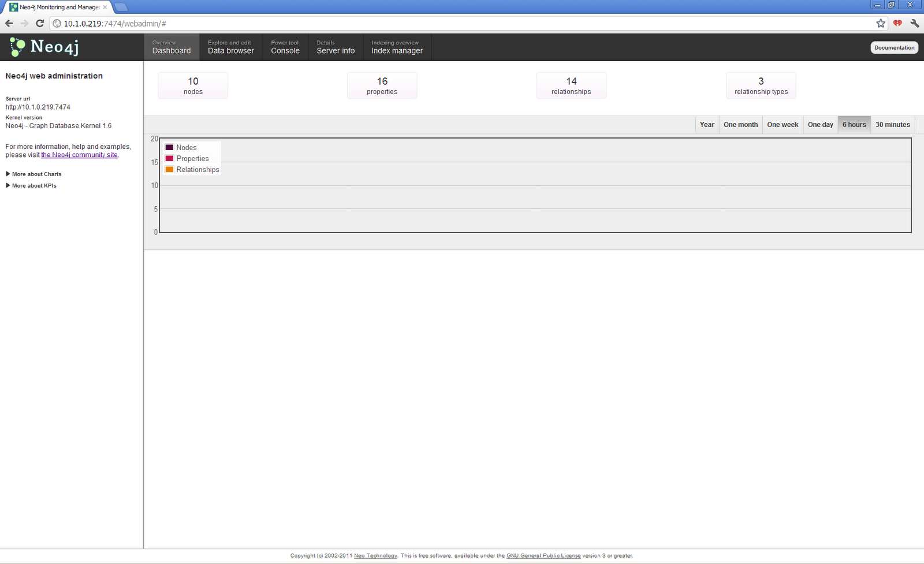Open the Dashboard overview tab
The height and width of the screenshot is (564, 924).
[x=172, y=47]
